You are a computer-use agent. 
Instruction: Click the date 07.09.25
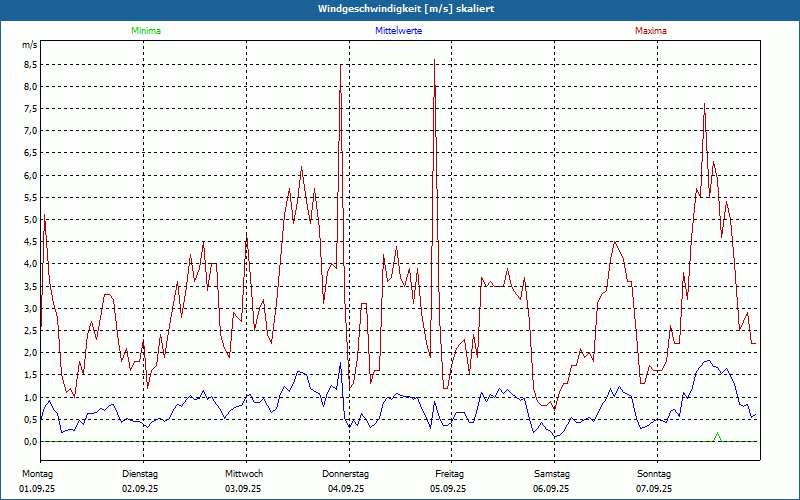pos(654,489)
